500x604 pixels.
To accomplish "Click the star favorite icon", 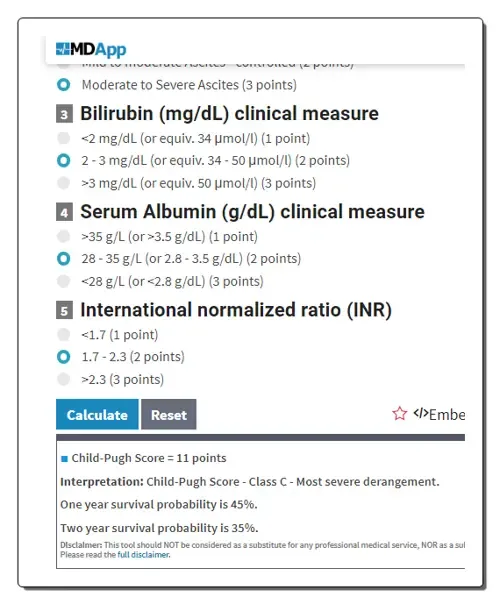I will click(399, 414).
